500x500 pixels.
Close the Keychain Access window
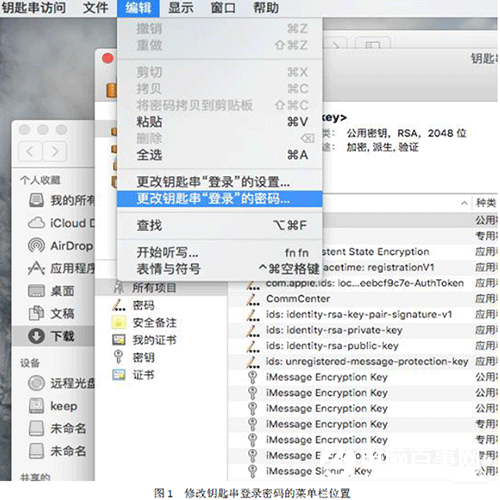click(x=108, y=59)
